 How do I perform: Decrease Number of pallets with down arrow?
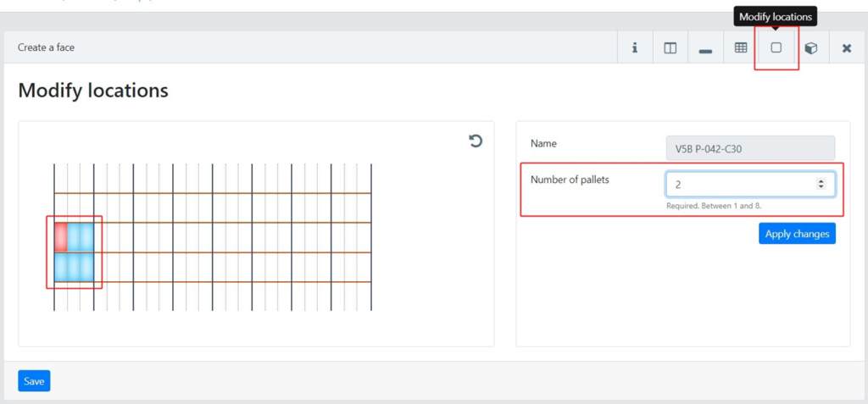[821, 187]
